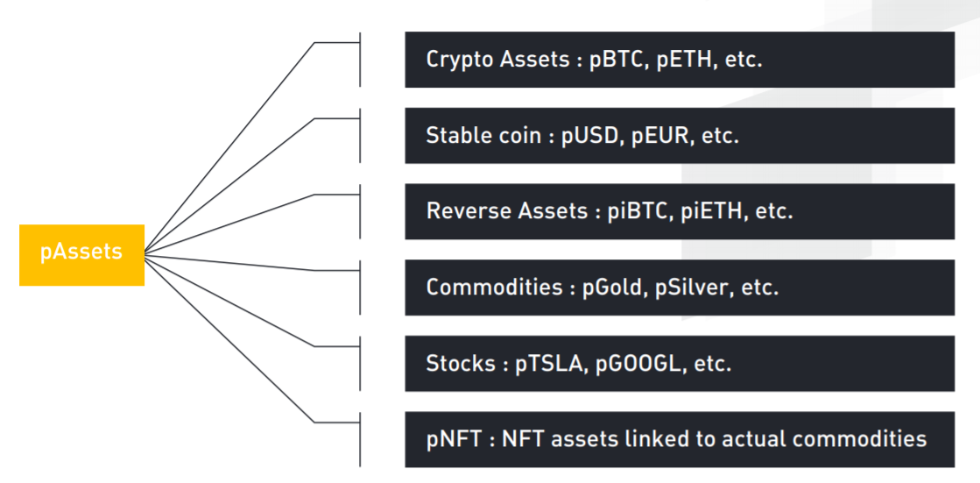The height and width of the screenshot is (483, 980).
Task: Choose the Commodities pGold bar
Action: click(680, 288)
